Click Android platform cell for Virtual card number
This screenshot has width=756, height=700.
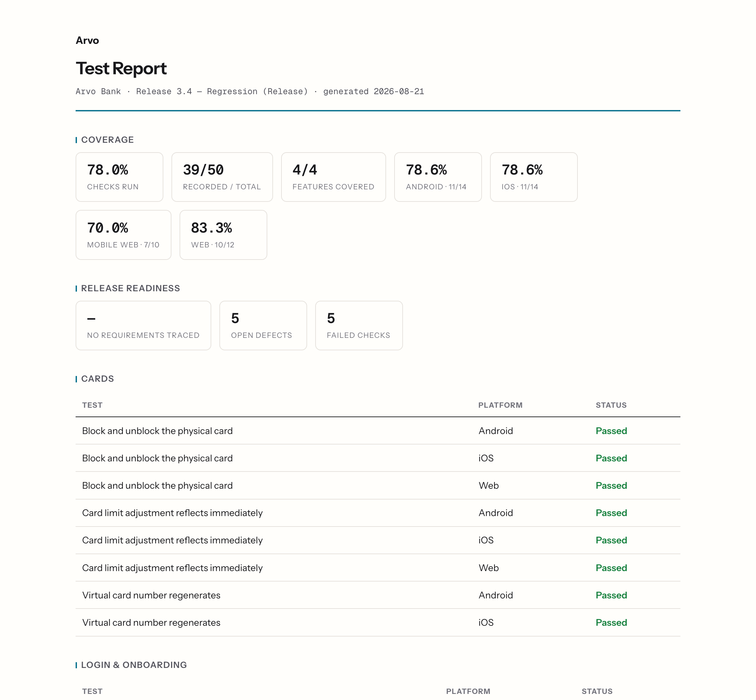(x=495, y=595)
